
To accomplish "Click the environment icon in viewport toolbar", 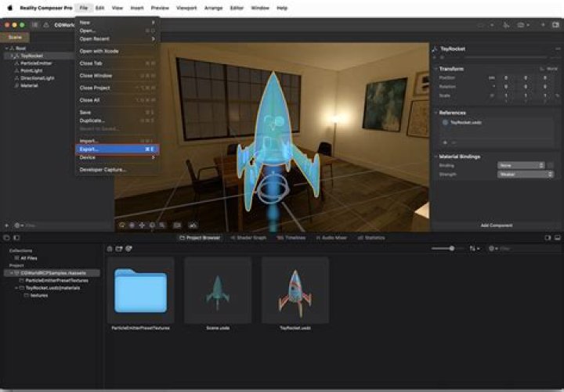I will [x=193, y=225].
